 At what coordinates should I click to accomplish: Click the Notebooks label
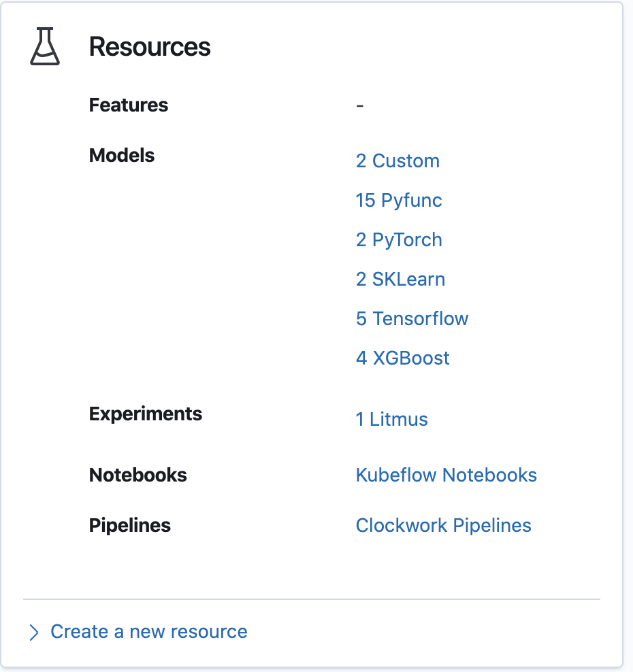[x=137, y=475]
